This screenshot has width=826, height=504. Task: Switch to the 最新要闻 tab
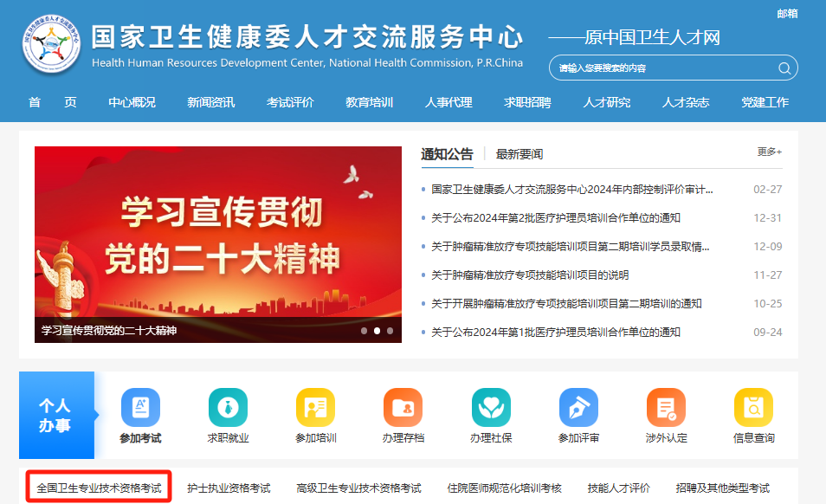(x=519, y=154)
